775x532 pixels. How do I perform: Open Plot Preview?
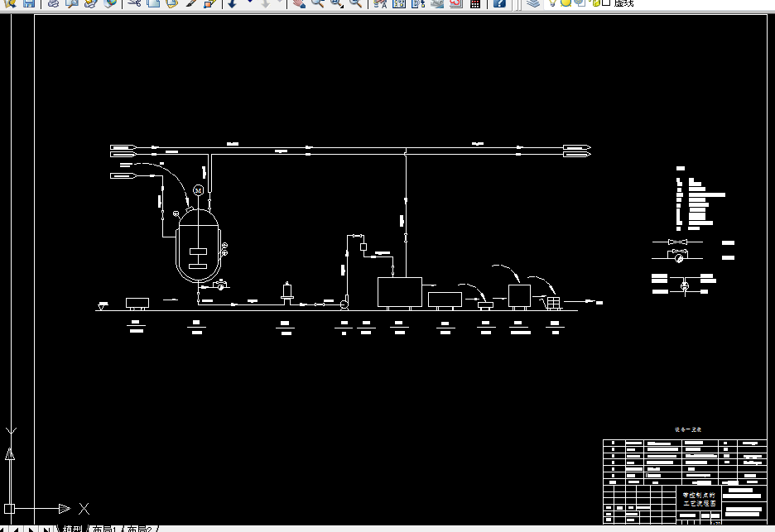pyautogui.click(x=72, y=3)
